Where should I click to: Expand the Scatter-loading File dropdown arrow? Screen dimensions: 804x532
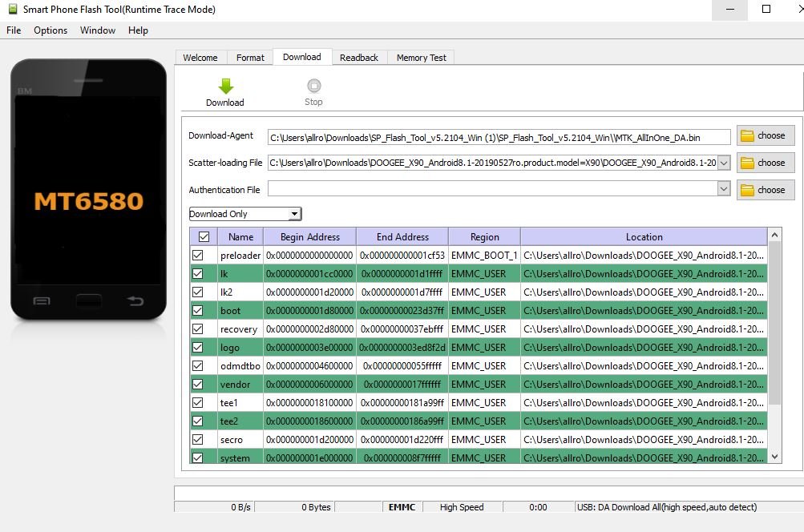[724, 163]
